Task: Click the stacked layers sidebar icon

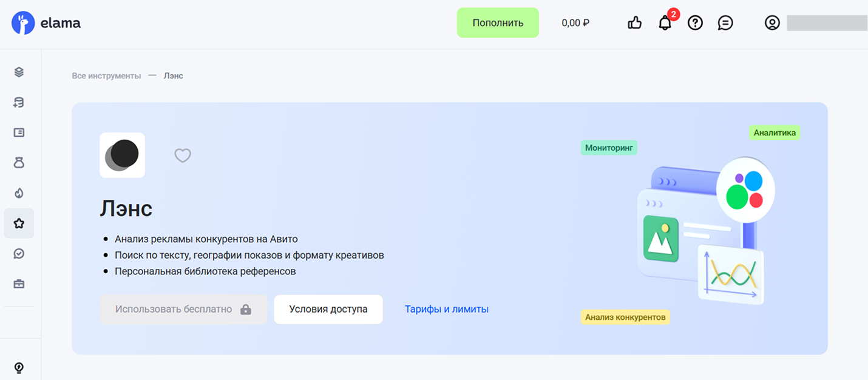Action: tap(19, 72)
